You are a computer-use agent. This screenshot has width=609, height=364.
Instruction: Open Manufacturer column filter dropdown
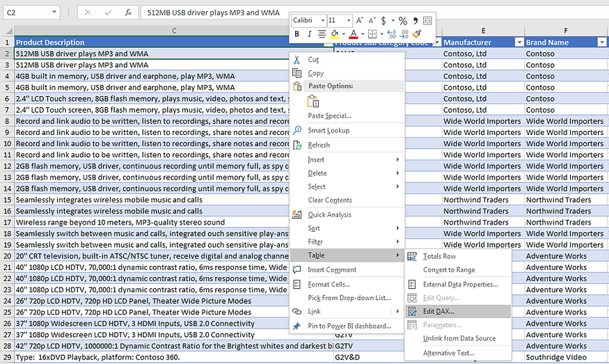point(519,42)
